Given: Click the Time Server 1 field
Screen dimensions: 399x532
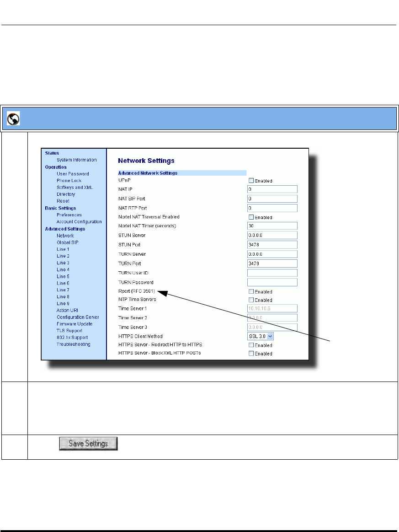Looking at the screenshot, I should point(272,308).
